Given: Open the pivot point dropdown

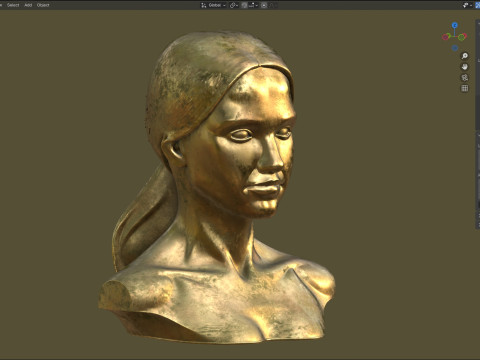Looking at the screenshot, I should [234, 5].
